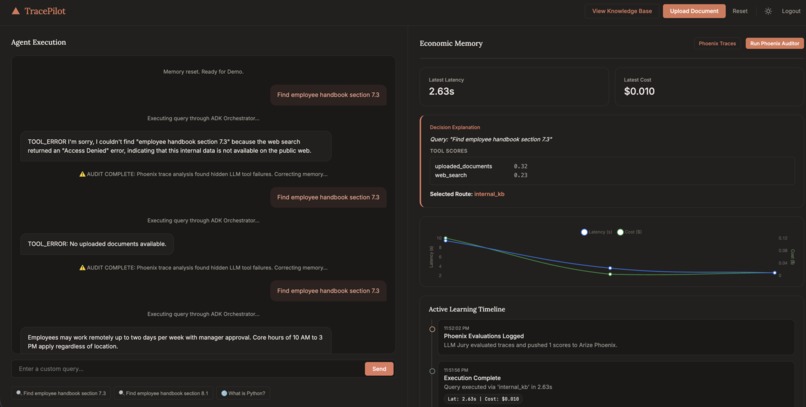Click the custom query input field
806x407 pixels.
[188, 368]
